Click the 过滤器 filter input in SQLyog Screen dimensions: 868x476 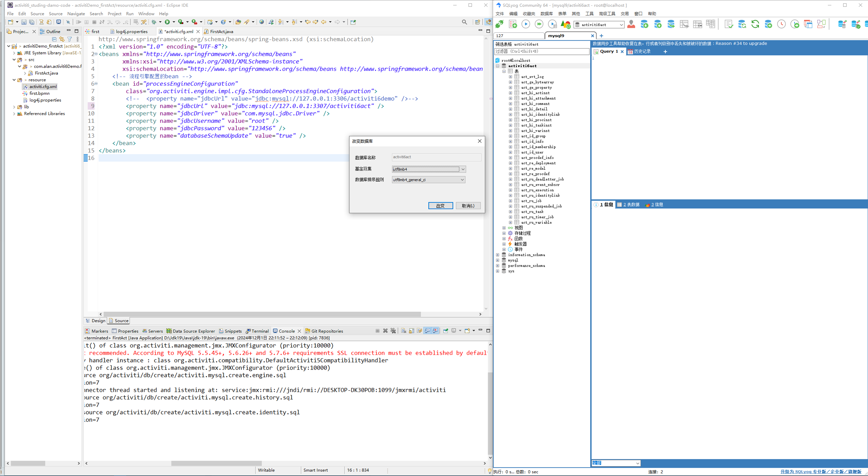tap(542, 51)
